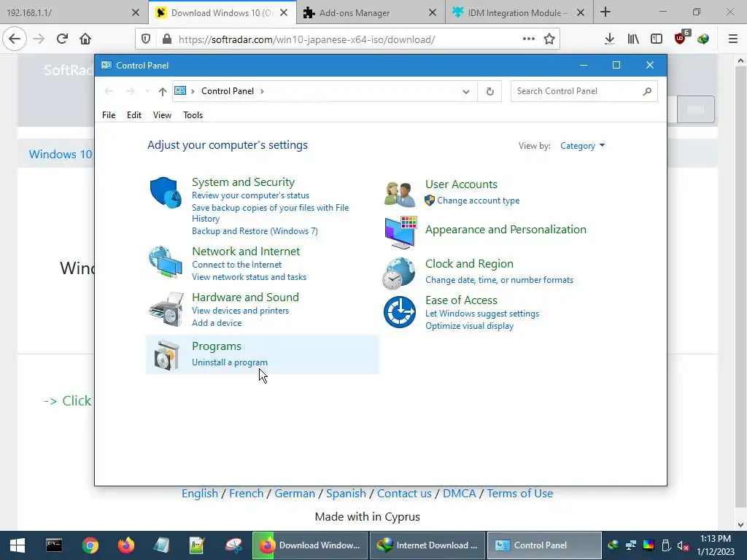Open the Firefox downloads panel
The height and width of the screenshot is (560, 747).
tap(609, 39)
